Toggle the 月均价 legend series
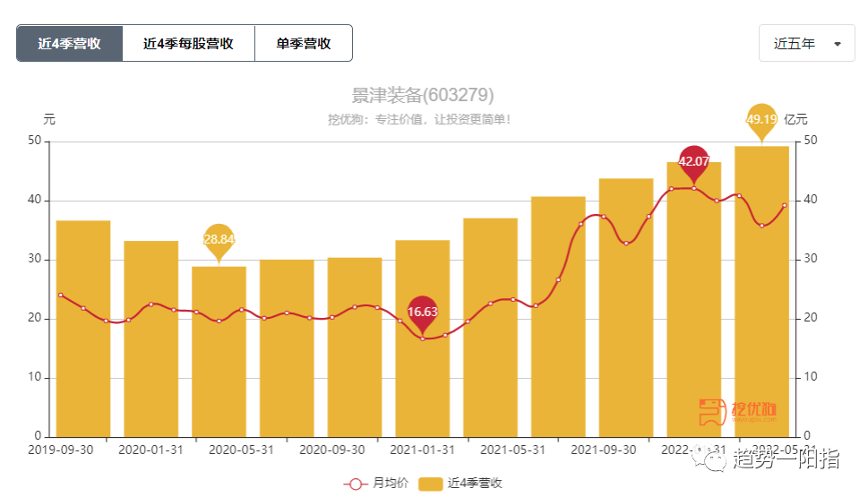Image resolution: width=868 pixels, height=497 pixels. [x=376, y=484]
